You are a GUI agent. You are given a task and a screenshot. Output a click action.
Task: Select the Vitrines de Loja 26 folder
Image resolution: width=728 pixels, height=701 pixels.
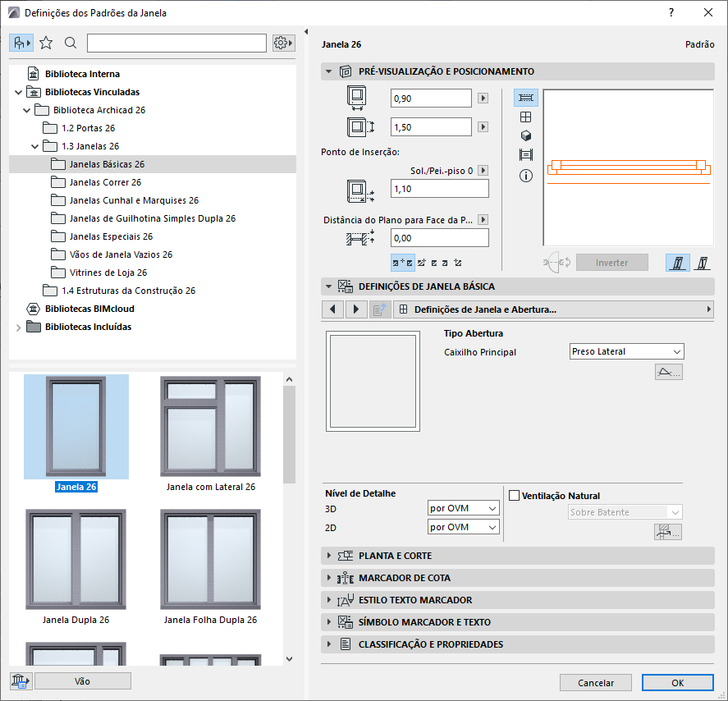(108, 273)
